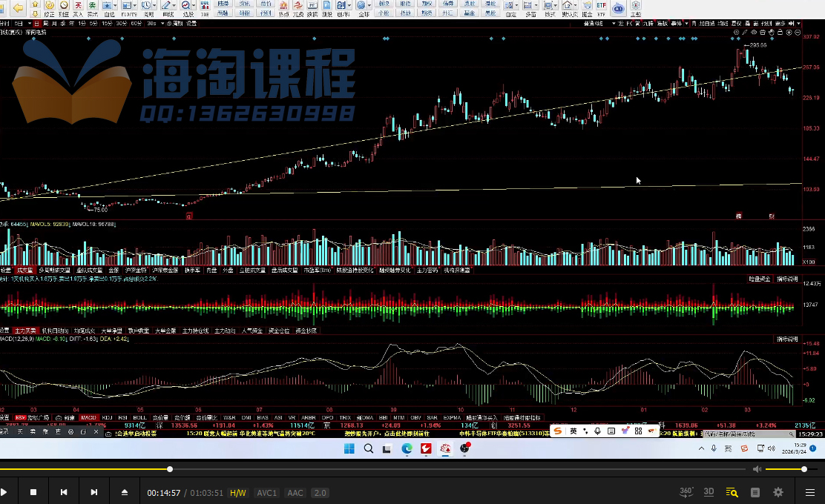This screenshot has width=825, height=504.
Task: Toggle 3D playback mode
Action: tap(708, 491)
